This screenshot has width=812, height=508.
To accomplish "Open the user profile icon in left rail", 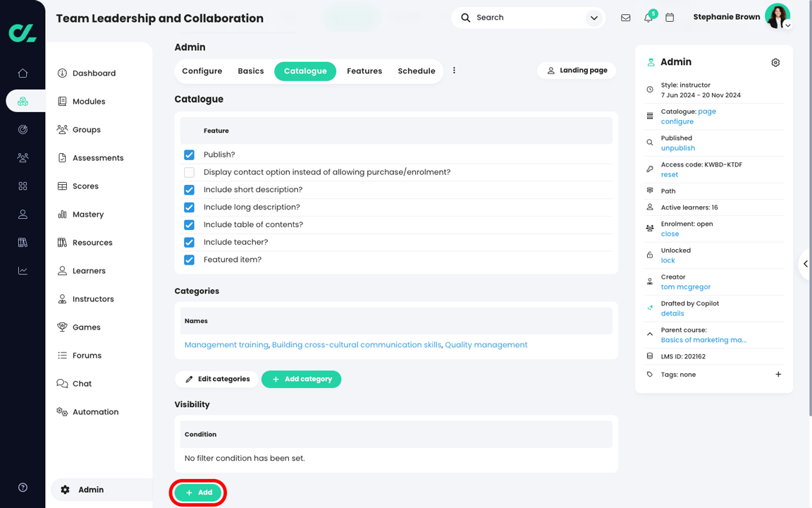I will point(23,214).
